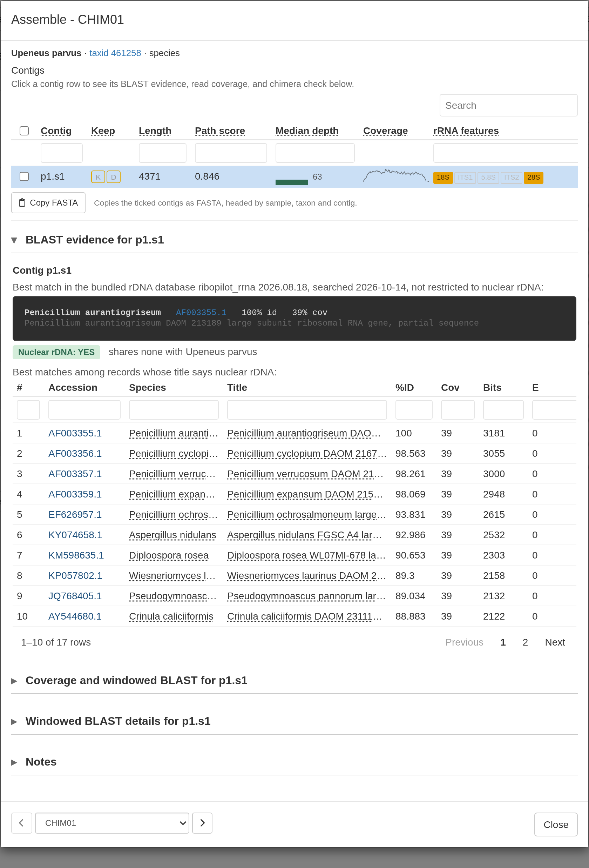This screenshot has height=868, width=589.
Task: Click Next in BLAST table pagination
Action: [x=555, y=642]
